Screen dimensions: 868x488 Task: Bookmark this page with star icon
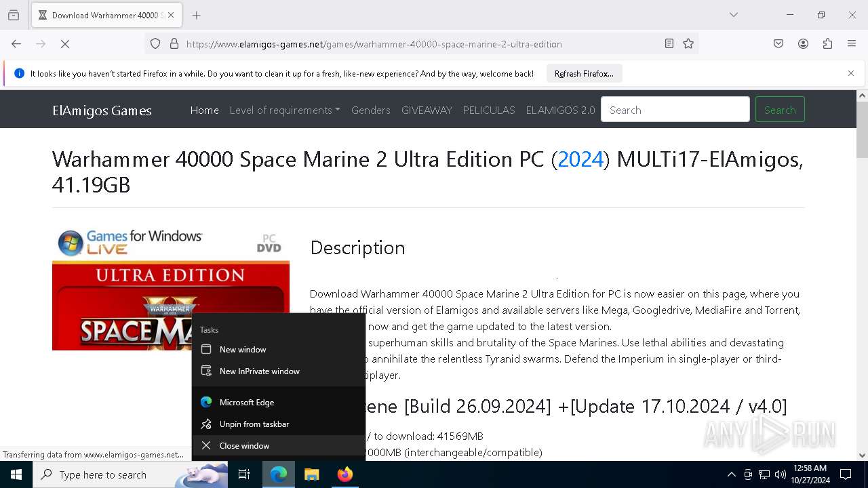(x=688, y=44)
